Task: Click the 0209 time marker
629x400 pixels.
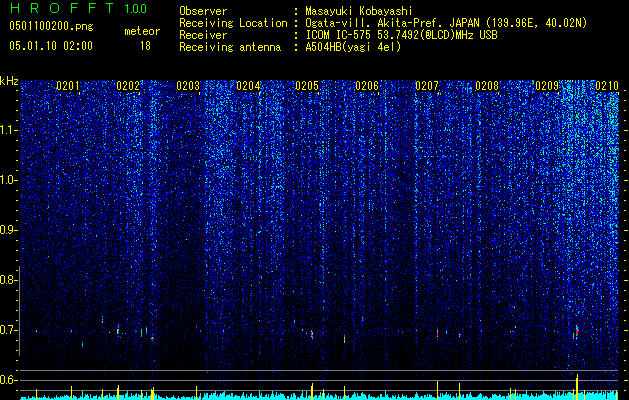Action: tap(547, 85)
